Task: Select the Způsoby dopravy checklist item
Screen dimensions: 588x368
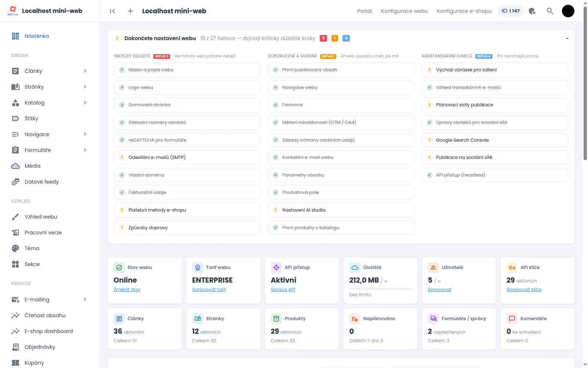Action: click(187, 228)
